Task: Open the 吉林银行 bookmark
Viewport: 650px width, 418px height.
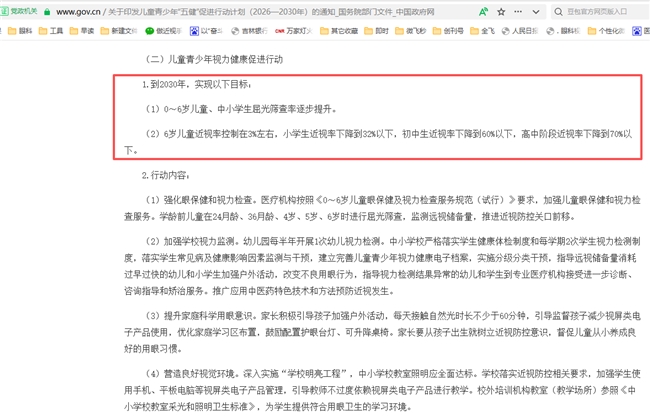Action: pyautogui.click(x=249, y=31)
